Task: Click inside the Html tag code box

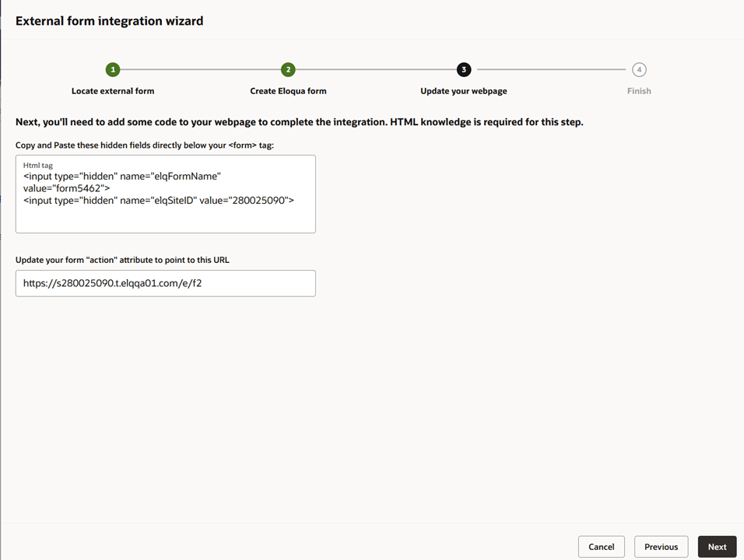Action: 165,193
